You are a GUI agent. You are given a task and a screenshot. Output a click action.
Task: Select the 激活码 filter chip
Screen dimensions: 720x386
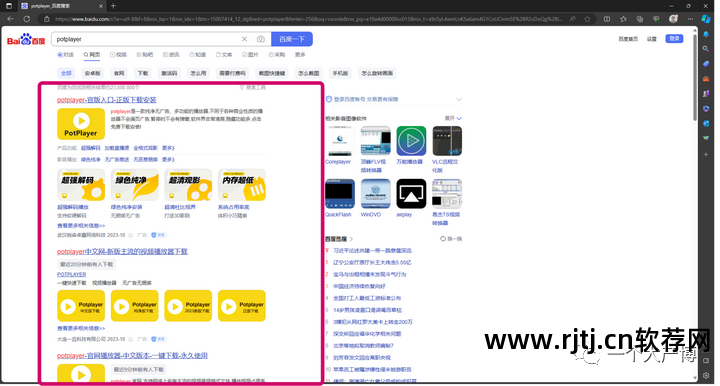169,73
